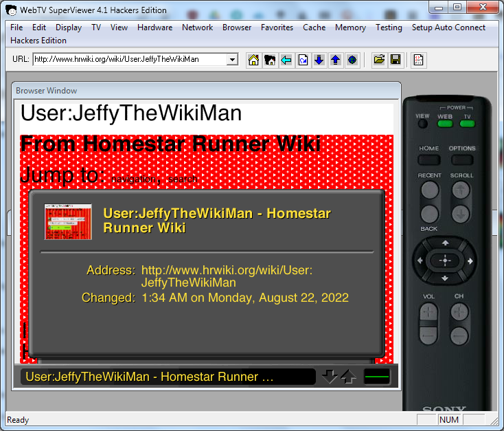Click the D-pad left arrow on remote

click(420, 261)
